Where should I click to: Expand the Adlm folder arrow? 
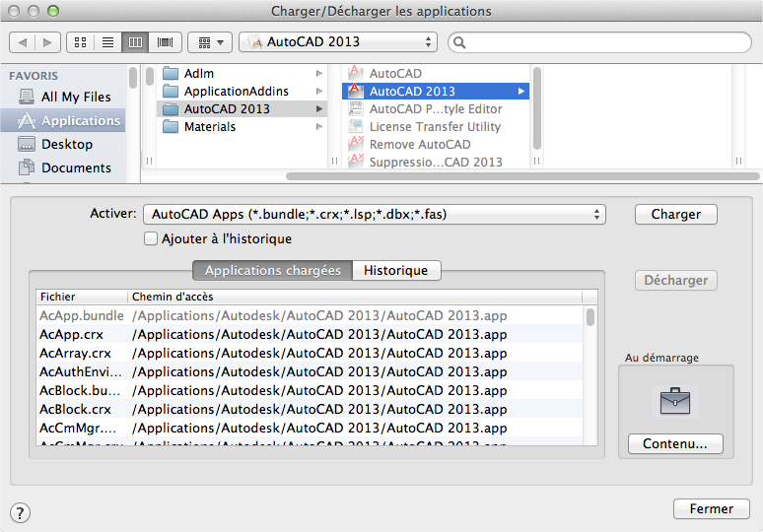(x=319, y=74)
